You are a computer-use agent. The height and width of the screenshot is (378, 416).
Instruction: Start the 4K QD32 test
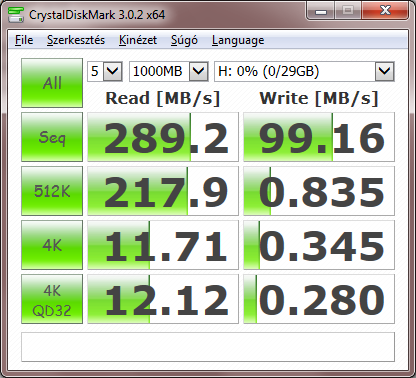[52, 299]
